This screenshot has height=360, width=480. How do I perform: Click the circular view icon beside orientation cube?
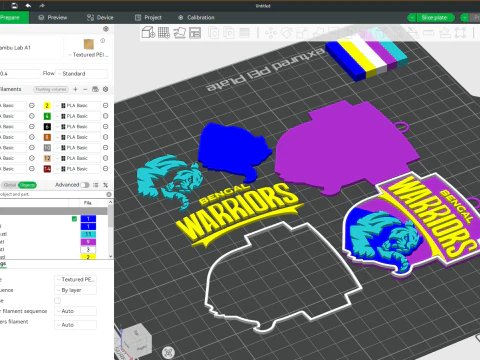169,353
